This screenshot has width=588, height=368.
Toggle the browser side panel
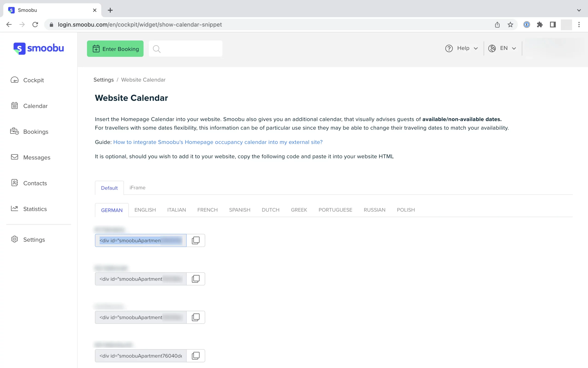click(553, 25)
